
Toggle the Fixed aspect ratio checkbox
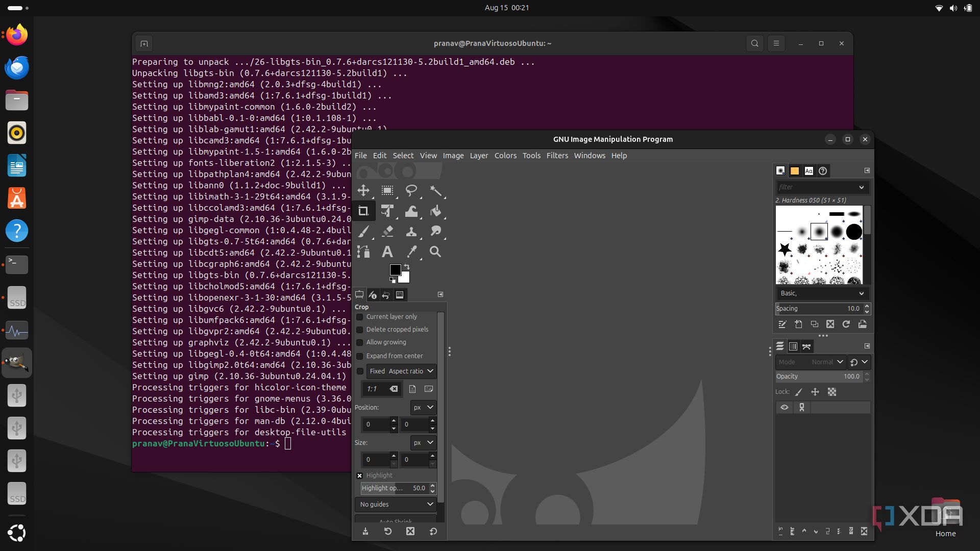tap(360, 371)
